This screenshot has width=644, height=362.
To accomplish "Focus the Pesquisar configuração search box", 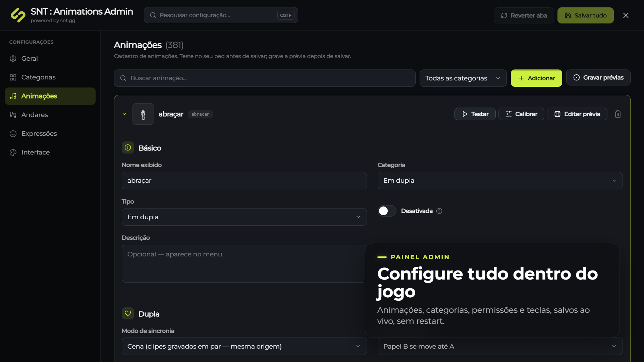I will point(221,15).
